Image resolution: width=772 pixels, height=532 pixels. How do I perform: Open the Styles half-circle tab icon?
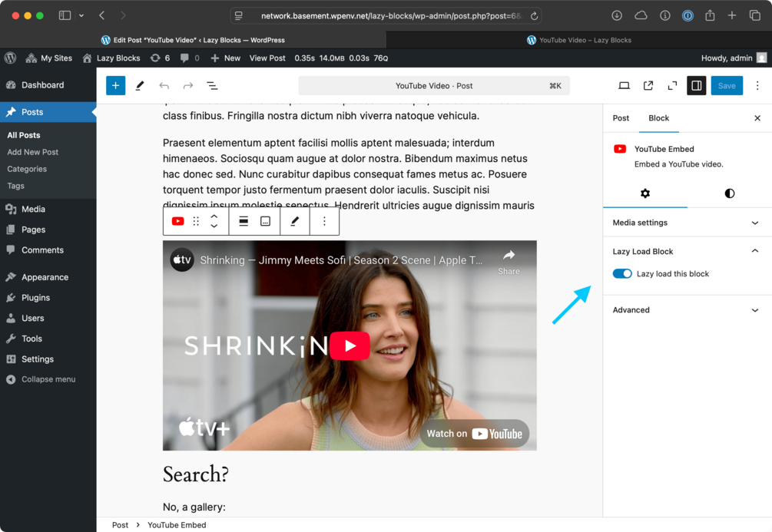pyautogui.click(x=729, y=193)
